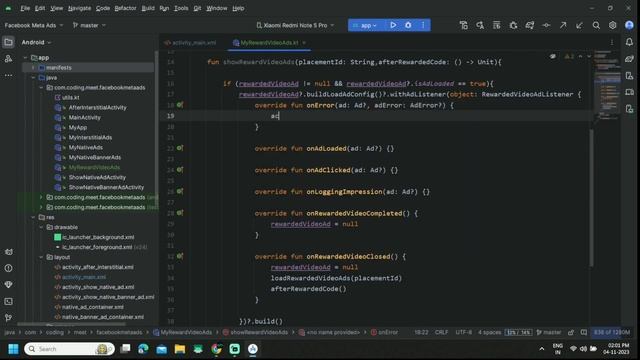Open the Tools menu

(181, 8)
